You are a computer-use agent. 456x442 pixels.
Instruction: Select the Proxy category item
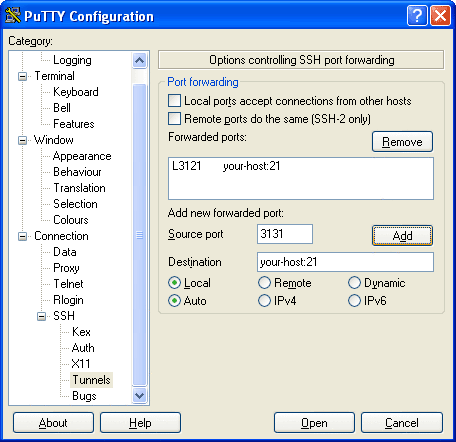tap(66, 268)
